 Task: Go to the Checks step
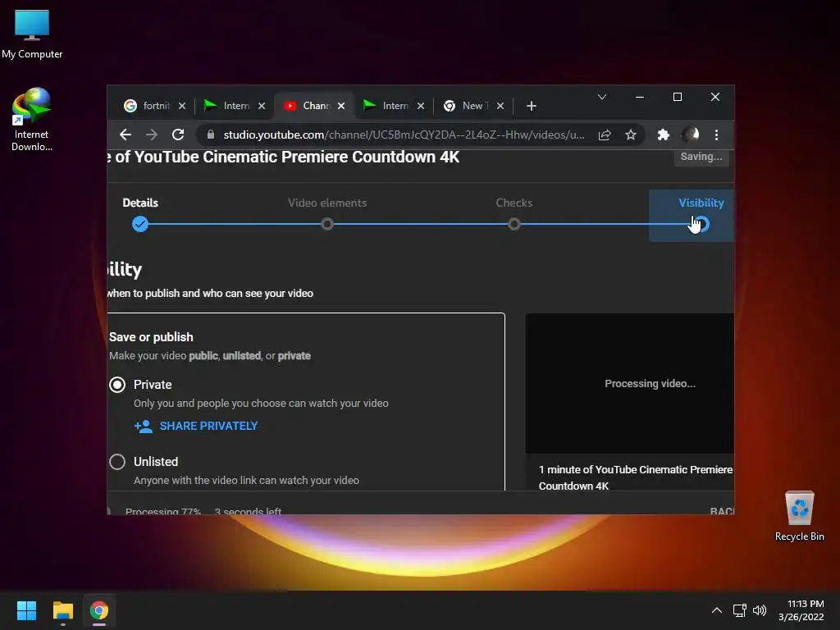(x=514, y=214)
